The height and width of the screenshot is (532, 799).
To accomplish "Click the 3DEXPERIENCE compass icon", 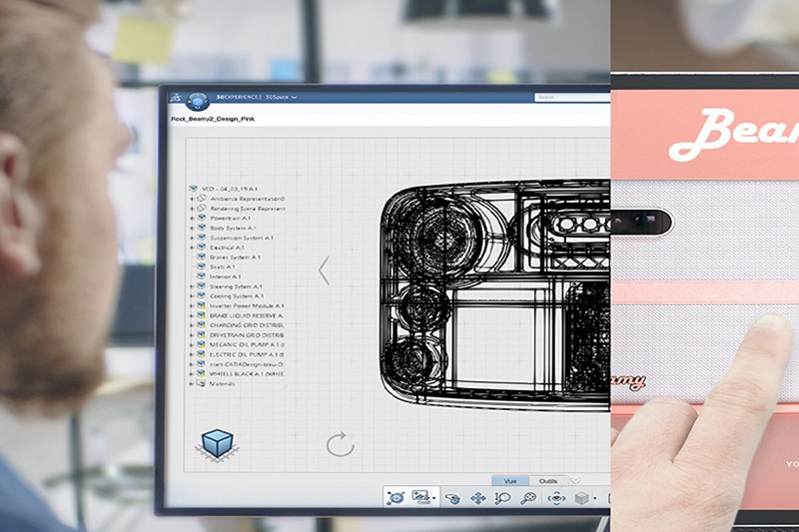I will click(x=194, y=97).
